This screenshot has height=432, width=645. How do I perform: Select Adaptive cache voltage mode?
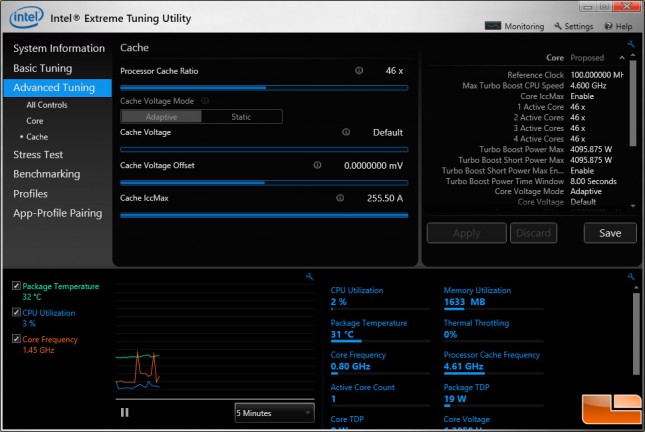[x=161, y=117]
